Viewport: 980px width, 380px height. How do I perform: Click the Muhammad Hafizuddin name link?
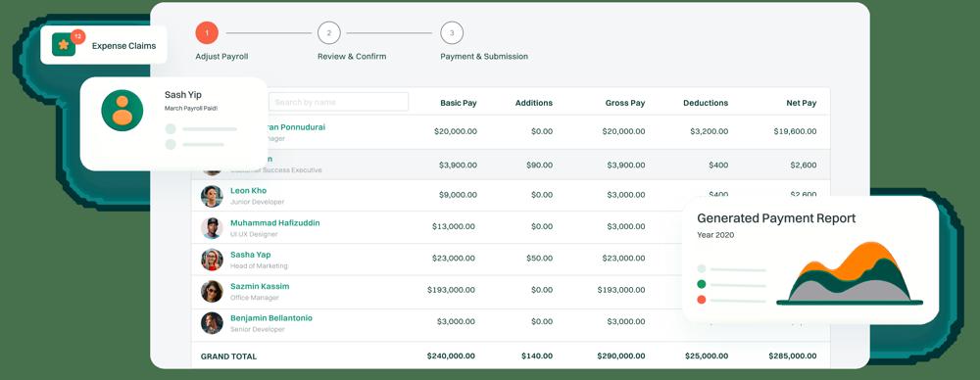point(275,222)
